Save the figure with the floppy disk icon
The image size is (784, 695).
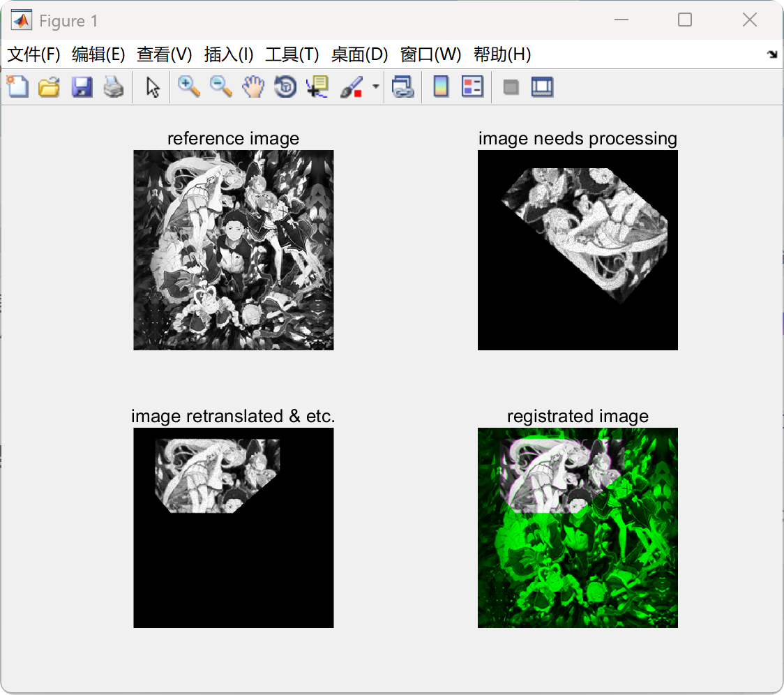[82, 87]
